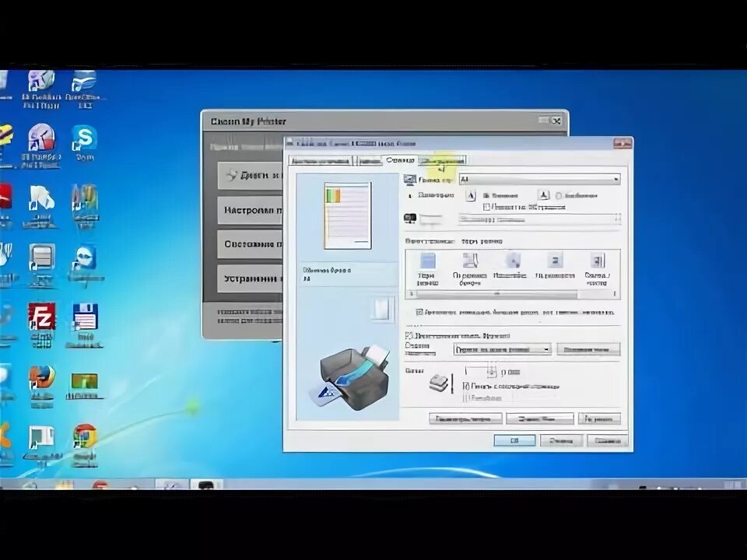This screenshot has width=747, height=560.
Task: Open the green landscape picture desktop icon
Action: click(x=84, y=385)
